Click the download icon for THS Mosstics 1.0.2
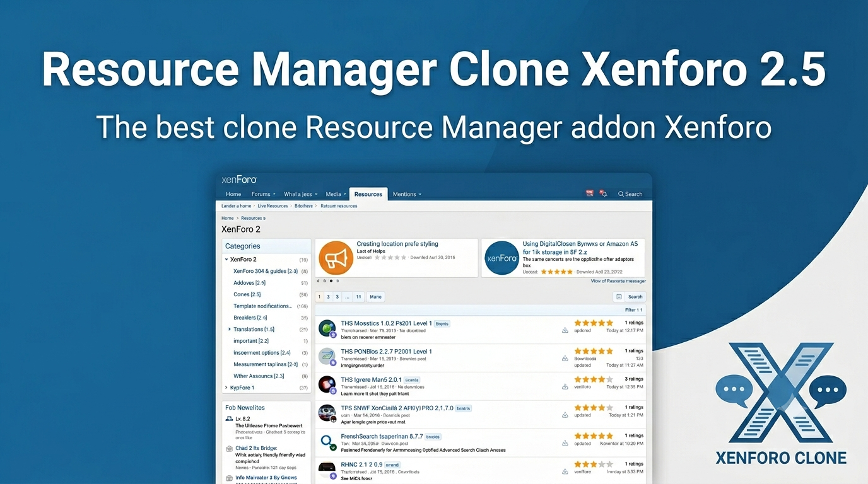This screenshot has height=484, width=868. (x=565, y=330)
